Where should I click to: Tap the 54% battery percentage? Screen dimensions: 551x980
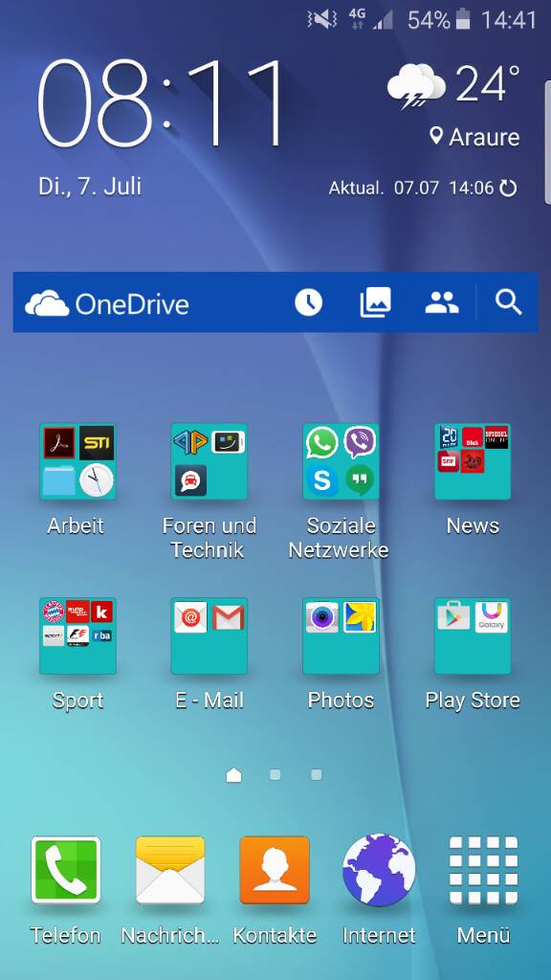point(429,20)
